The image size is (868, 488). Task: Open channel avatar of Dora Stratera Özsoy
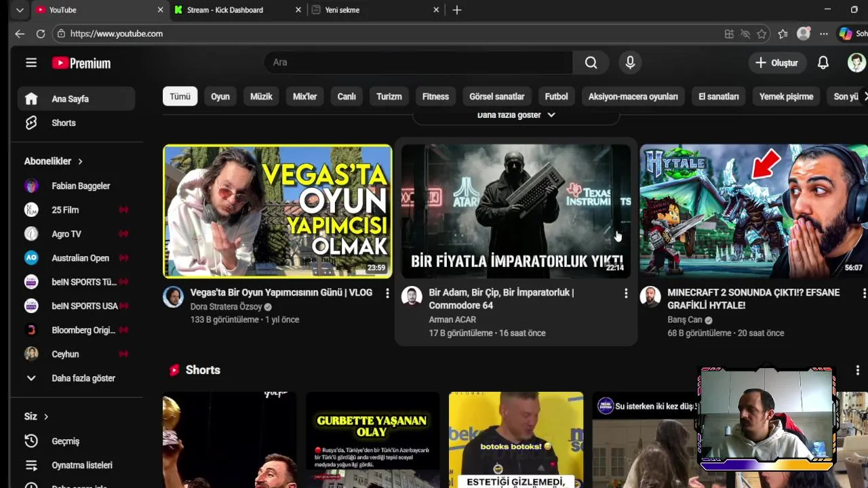point(173,297)
